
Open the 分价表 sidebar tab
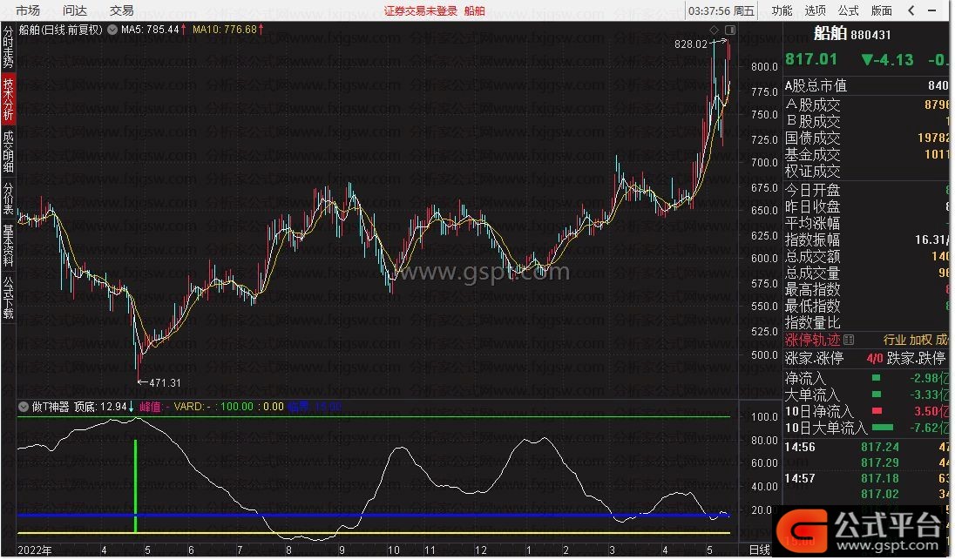click(8, 199)
